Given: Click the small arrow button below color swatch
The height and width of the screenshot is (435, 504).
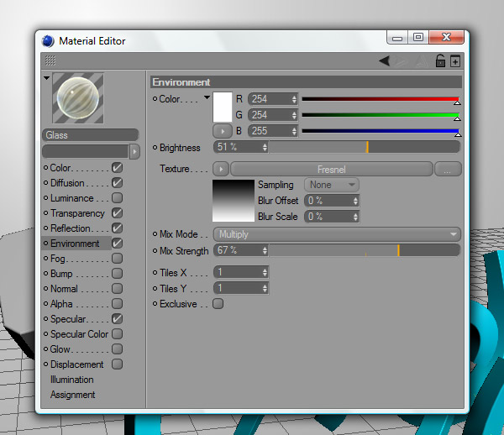Looking at the screenshot, I should click(x=222, y=131).
